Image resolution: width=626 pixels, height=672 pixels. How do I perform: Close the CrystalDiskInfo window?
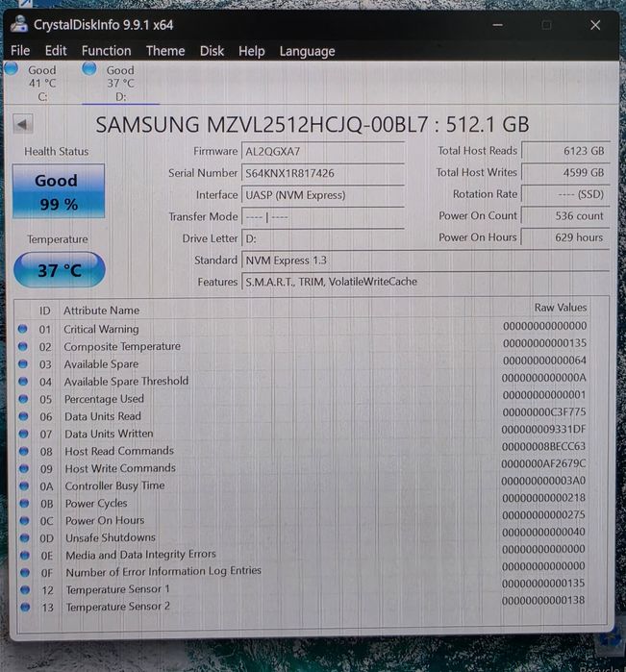595,25
